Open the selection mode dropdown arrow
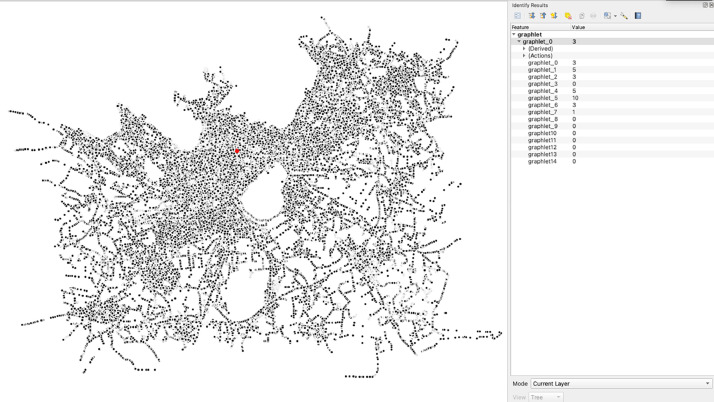The width and height of the screenshot is (714, 402). pyautogui.click(x=615, y=16)
